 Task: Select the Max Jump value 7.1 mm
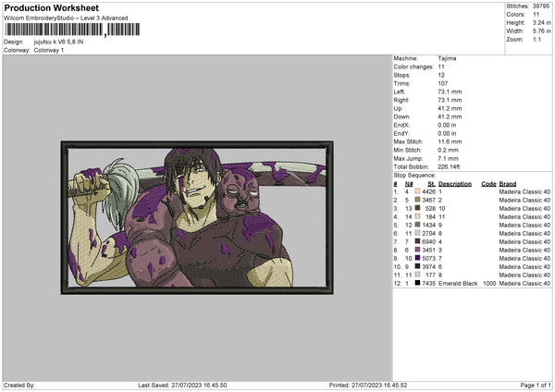(x=448, y=158)
